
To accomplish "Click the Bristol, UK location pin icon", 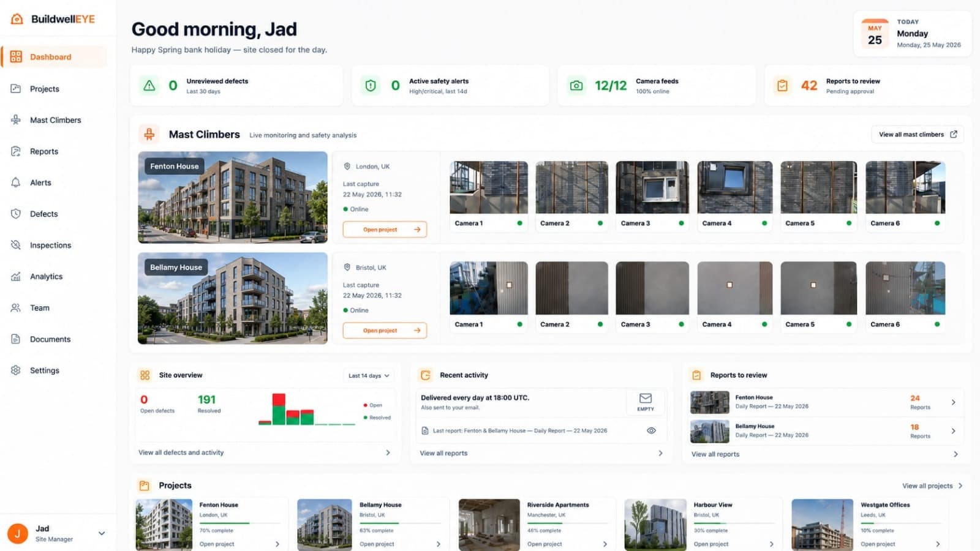I will [347, 267].
